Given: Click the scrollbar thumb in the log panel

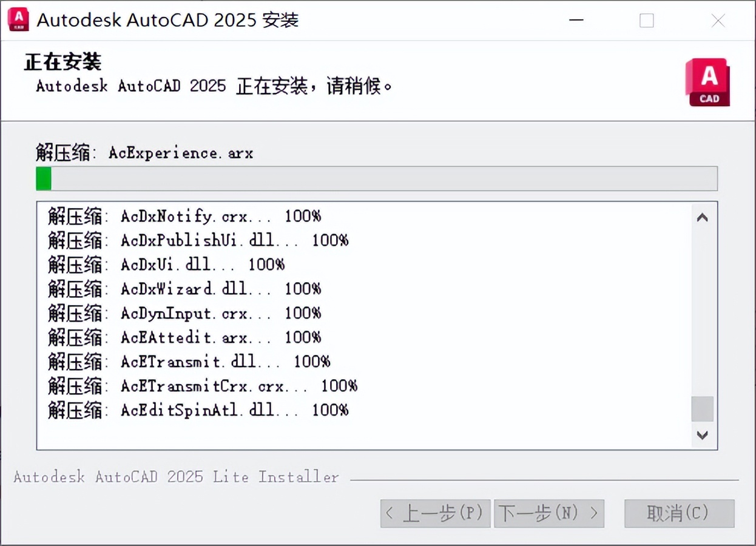Looking at the screenshot, I should pos(702,409).
